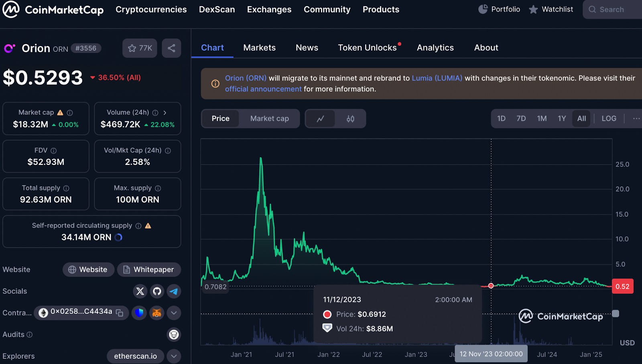Switch to line chart view
The height and width of the screenshot is (364, 642).
[x=320, y=119]
